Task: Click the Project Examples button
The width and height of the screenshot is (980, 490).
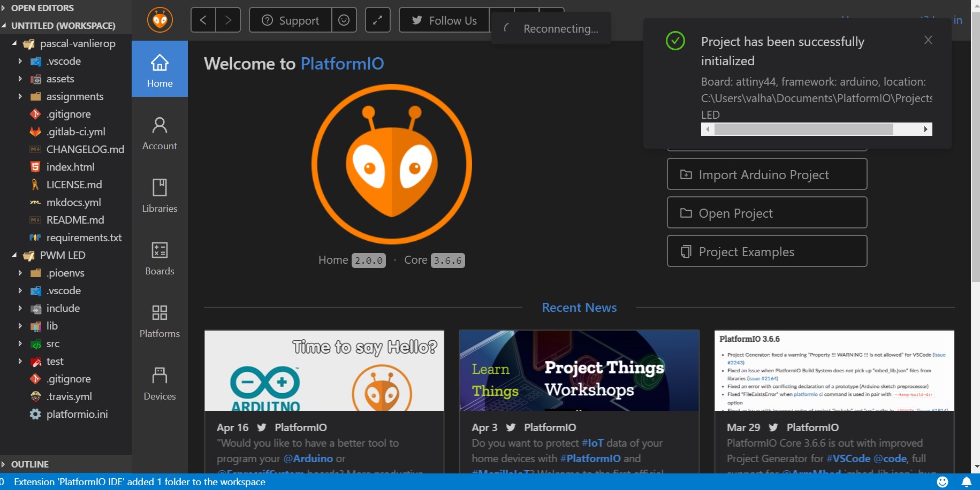Action: [x=767, y=251]
